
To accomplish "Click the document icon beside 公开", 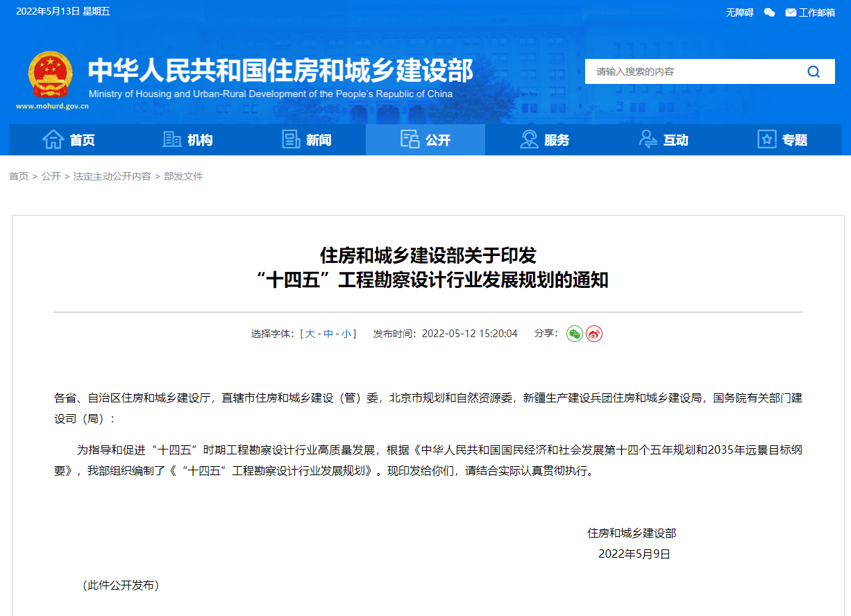I will [410, 139].
